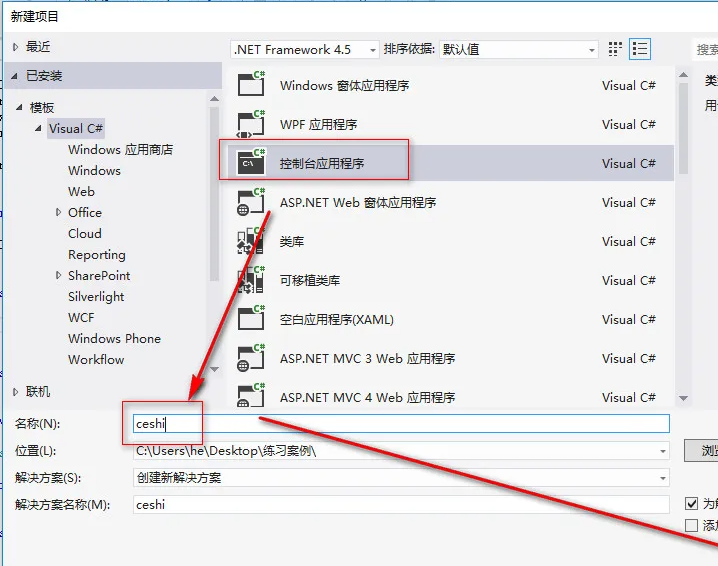
Task: Switch to medium icons list view
Action: pyautogui.click(x=640, y=49)
